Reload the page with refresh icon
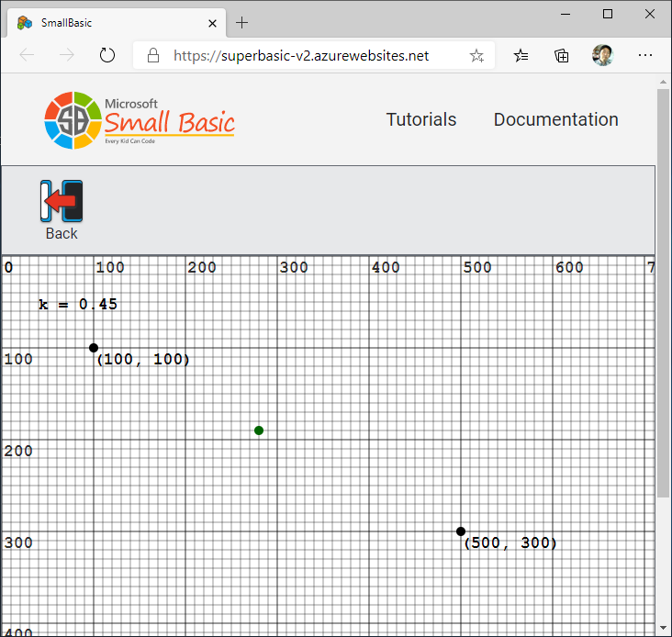This screenshot has width=672, height=637. click(x=107, y=55)
